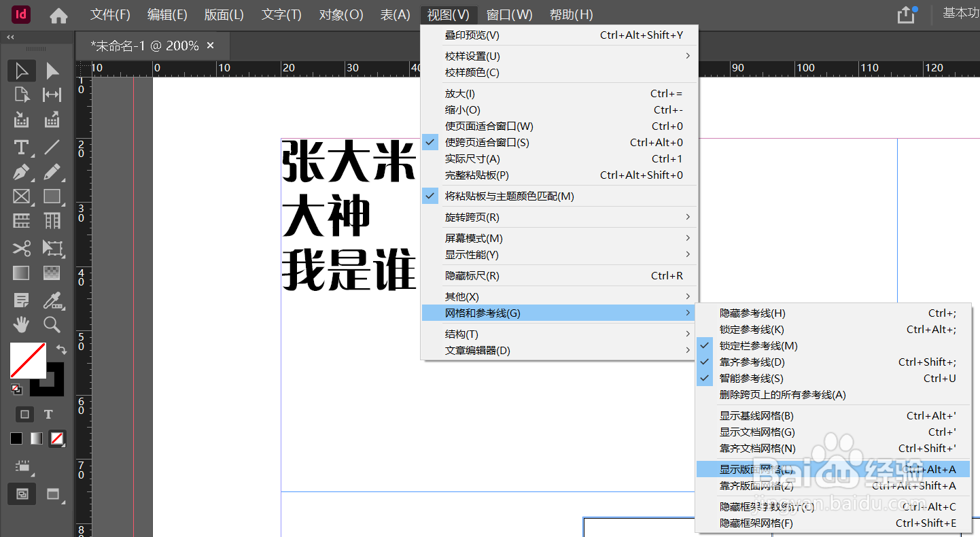Select the Zoom magnifier tool
980x537 pixels.
click(52, 324)
